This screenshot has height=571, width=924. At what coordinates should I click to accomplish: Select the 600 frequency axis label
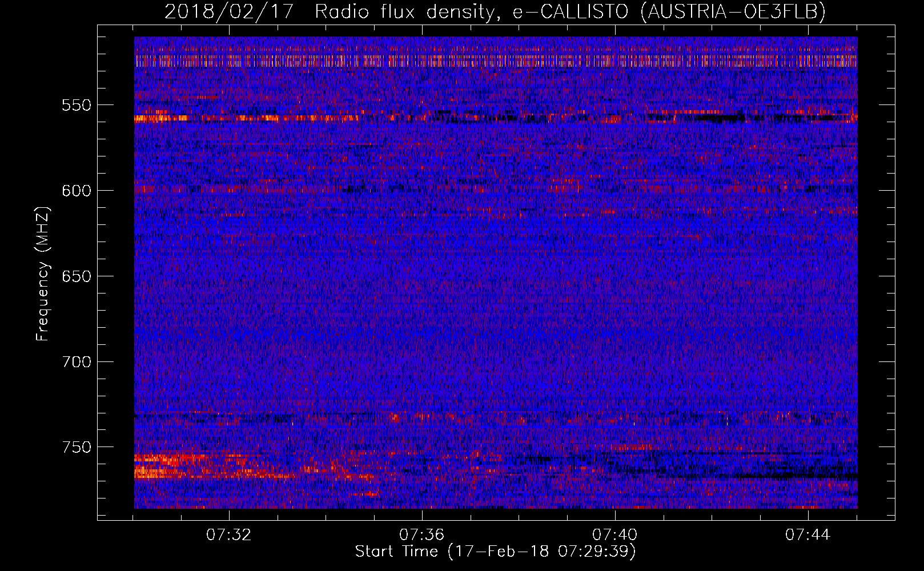77,191
